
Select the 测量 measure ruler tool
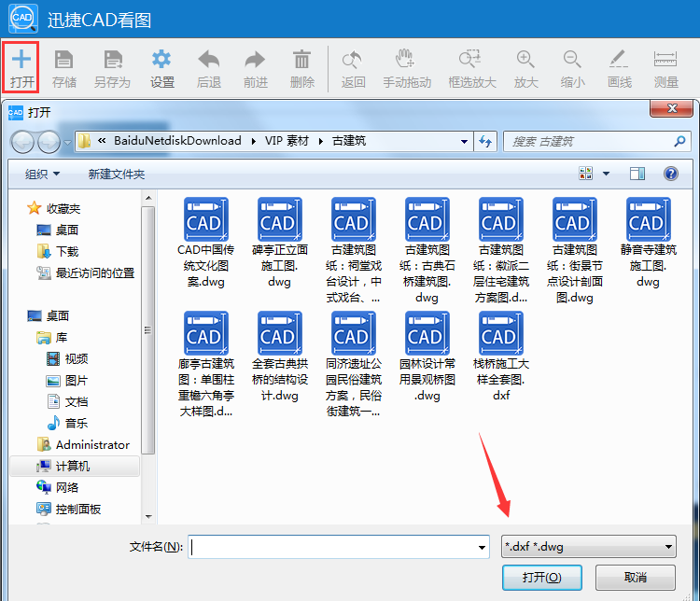665,59
